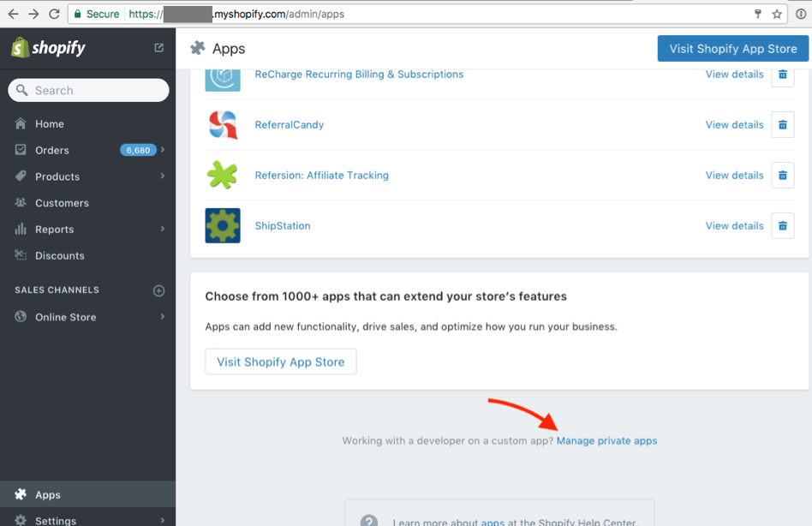Click the Shopify logo

(x=48, y=48)
